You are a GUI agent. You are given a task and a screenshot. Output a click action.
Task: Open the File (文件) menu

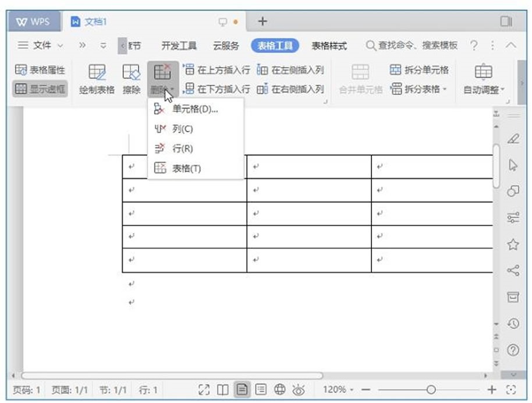(41, 45)
